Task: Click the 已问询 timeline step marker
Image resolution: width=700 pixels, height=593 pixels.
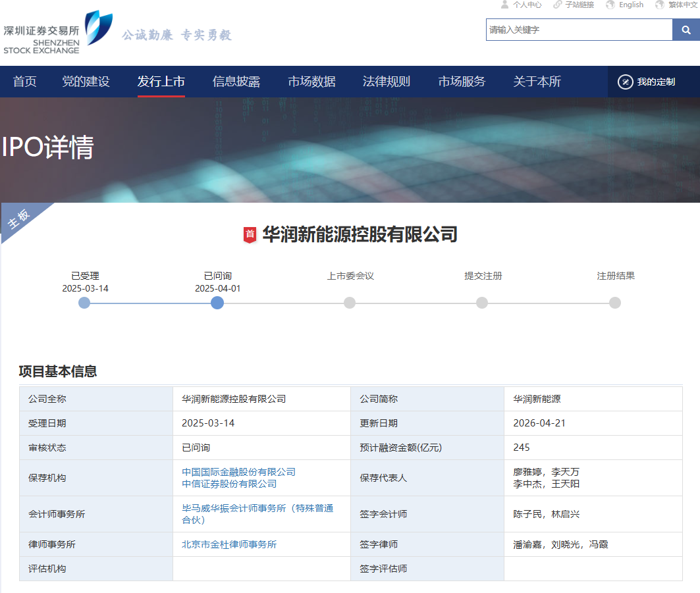Action: [217, 303]
